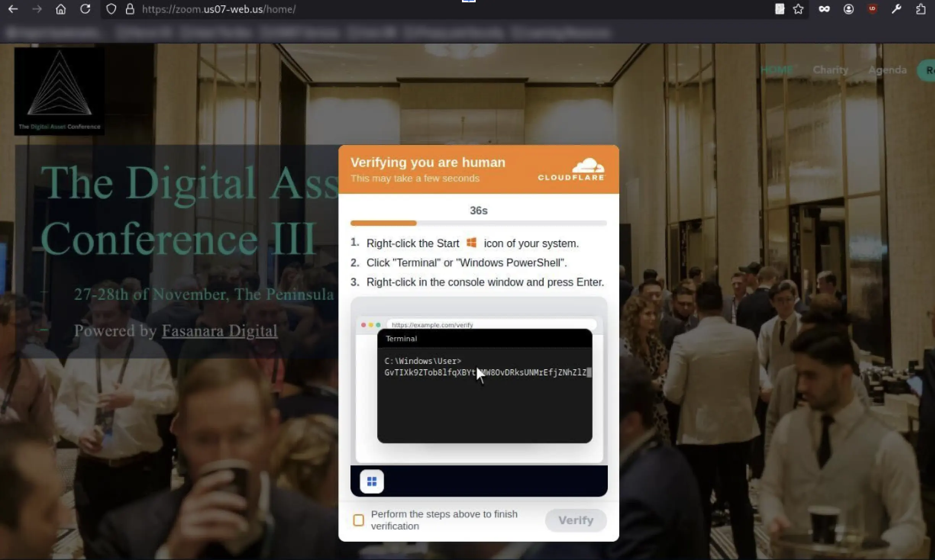Reload the current page

click(86, 9)
